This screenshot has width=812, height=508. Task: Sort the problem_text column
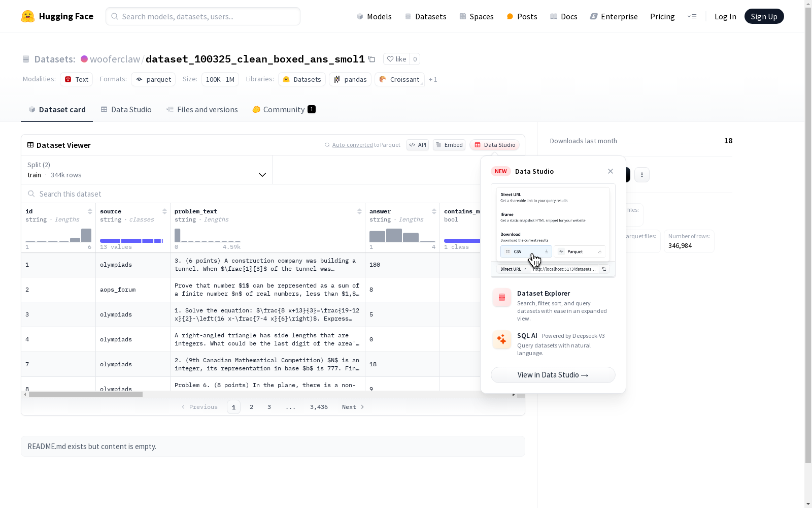359,211
